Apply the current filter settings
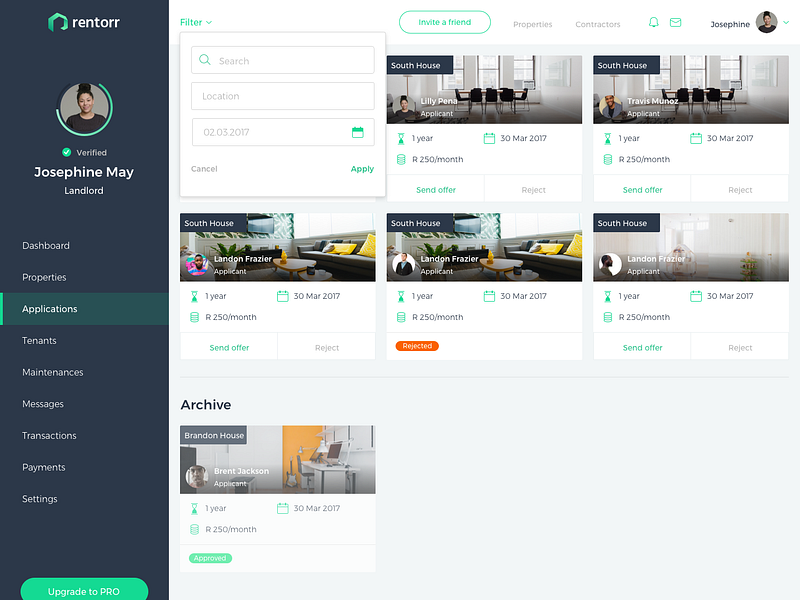Screen dimensions: 800x600 [x=361, y=168]
